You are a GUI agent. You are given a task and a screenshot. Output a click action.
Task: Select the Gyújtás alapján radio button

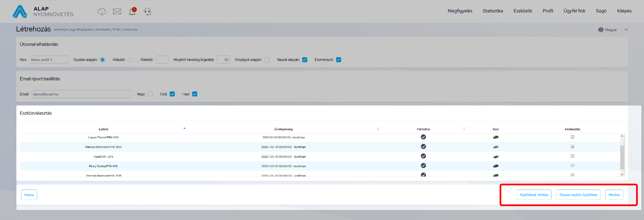103,60
